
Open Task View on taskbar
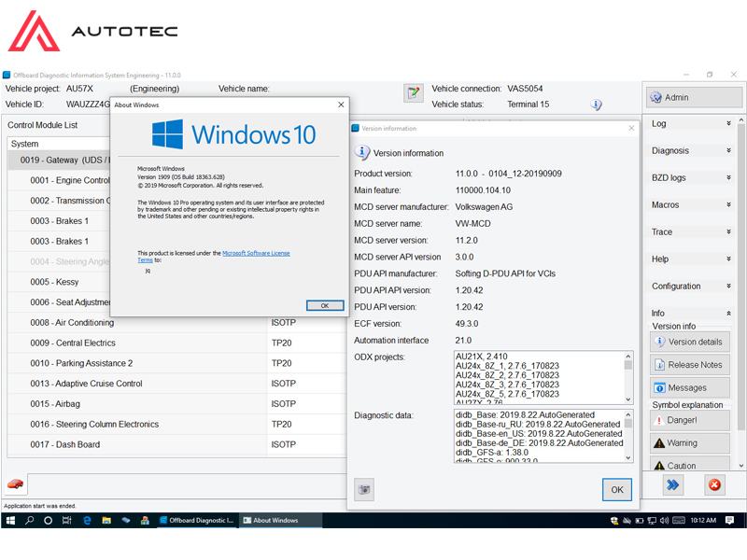click(x=67, y=521)
